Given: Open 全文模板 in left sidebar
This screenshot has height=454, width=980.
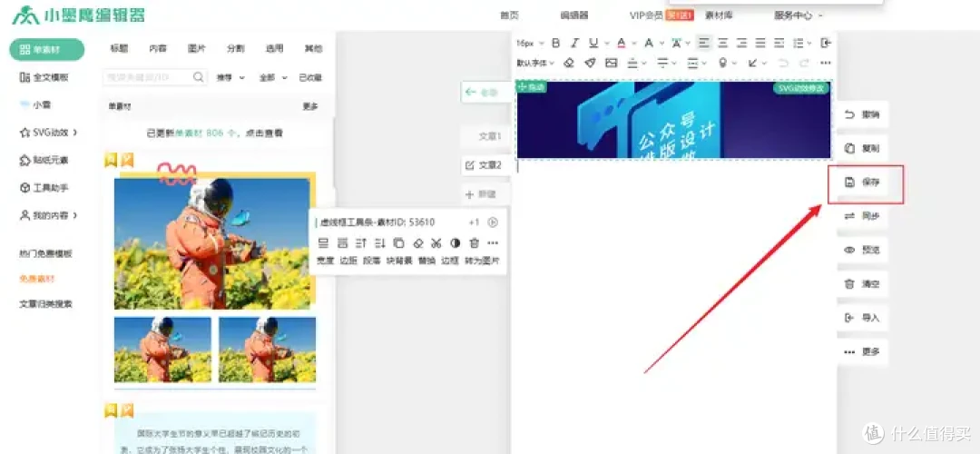Looking at the screenshot, I should pyautogui.click(x=44, y=77).
